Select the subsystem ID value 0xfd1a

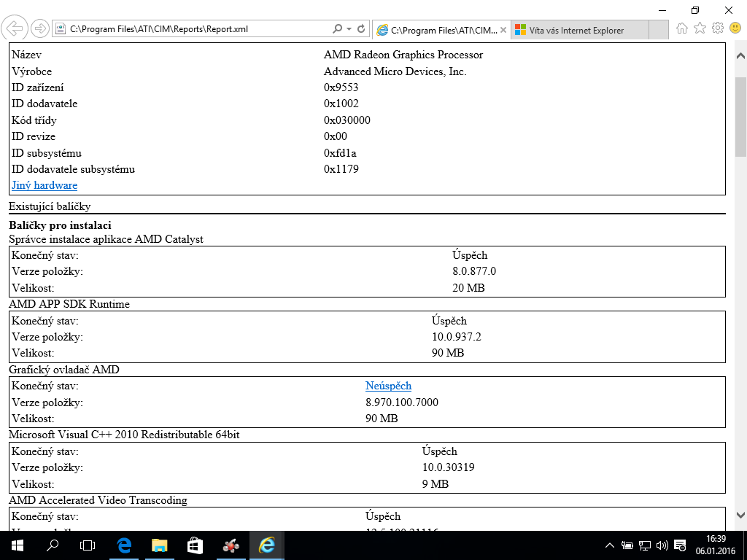[x=340, y=153]
